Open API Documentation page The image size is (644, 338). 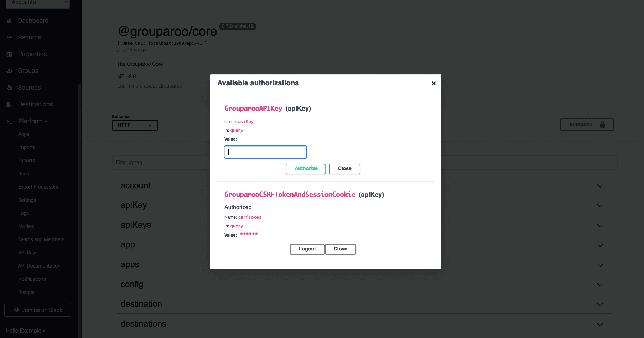pos(39,266)
